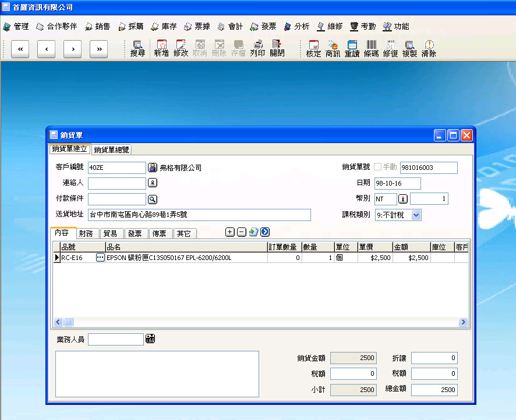Open the 會計 accounting menu
The height and width of the screenshot is (420, 516).
click(230, 27)
